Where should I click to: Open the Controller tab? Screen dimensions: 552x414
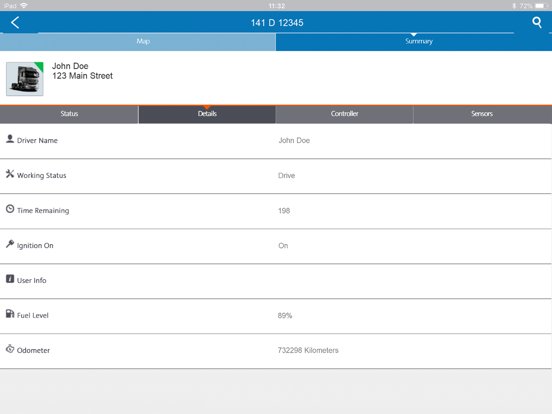pos(344,114)
